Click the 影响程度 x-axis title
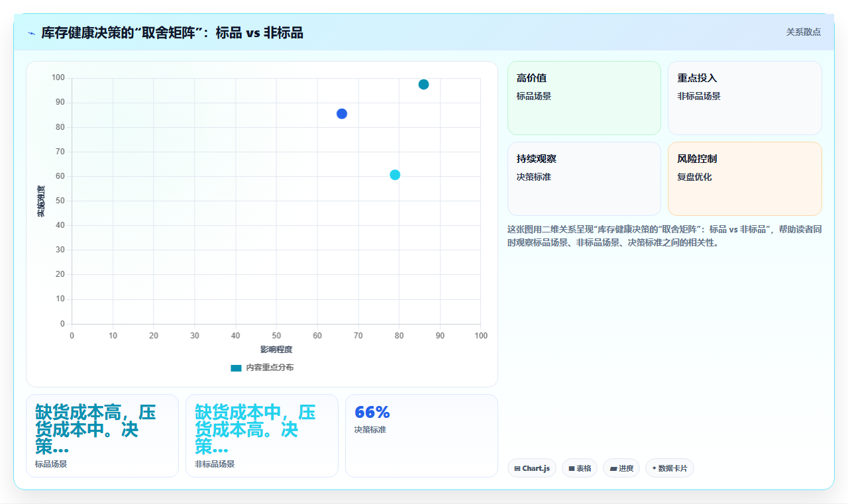 coord(276,349)
